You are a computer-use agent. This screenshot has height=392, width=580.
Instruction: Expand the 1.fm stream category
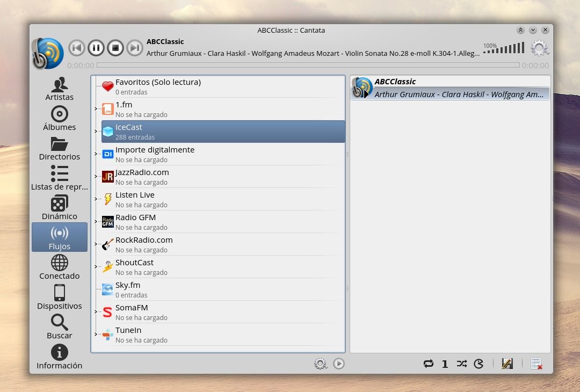click(96, 109)
